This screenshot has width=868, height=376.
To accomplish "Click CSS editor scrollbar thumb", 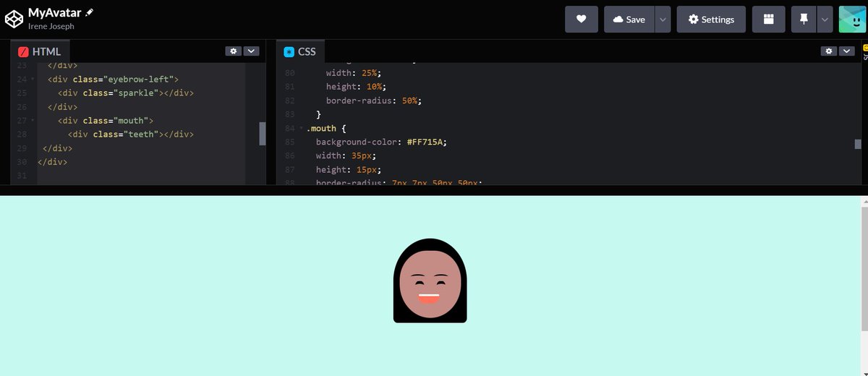I will click(x=858, y=144).
